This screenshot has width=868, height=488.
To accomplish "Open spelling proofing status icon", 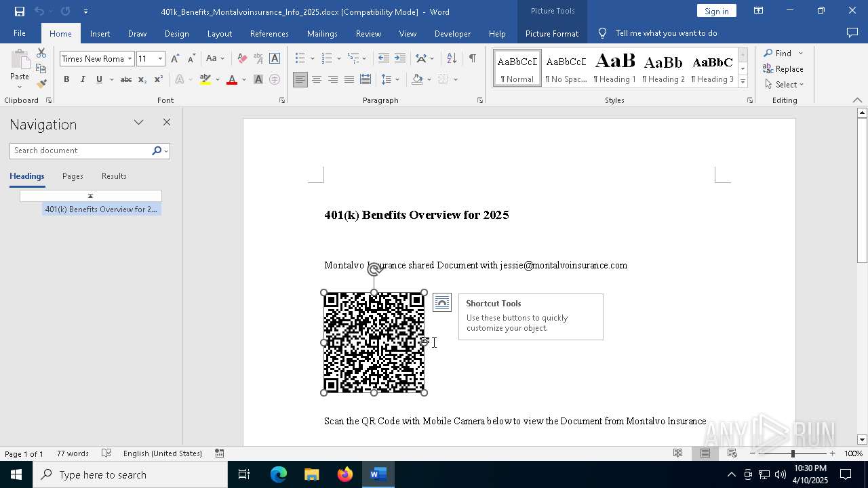I will tap(106, 453).
